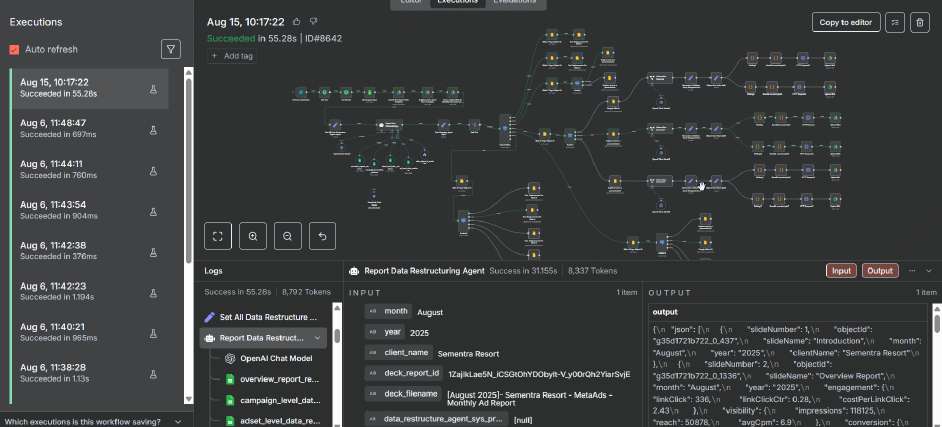Viewport: 942px width, 427px height.
Task: Select the Aug 6, 11:42:23 execution
Action: [x=90, y=292]
